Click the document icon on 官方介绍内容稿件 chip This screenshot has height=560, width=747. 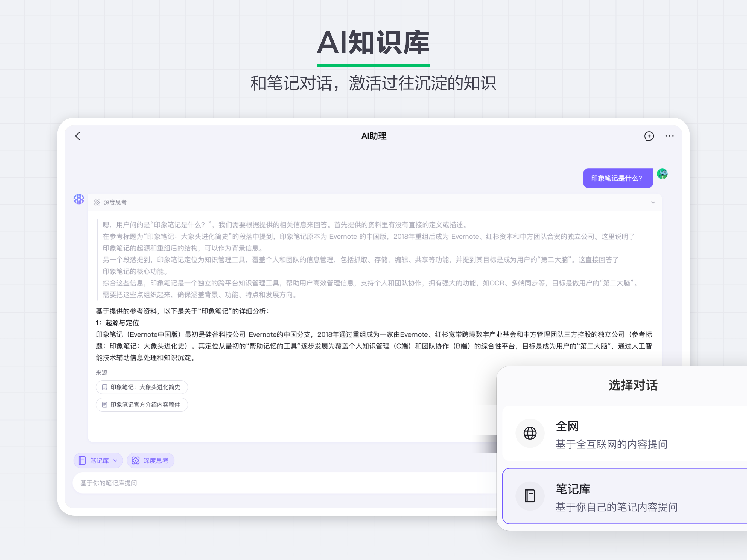(x=105, y=405)
